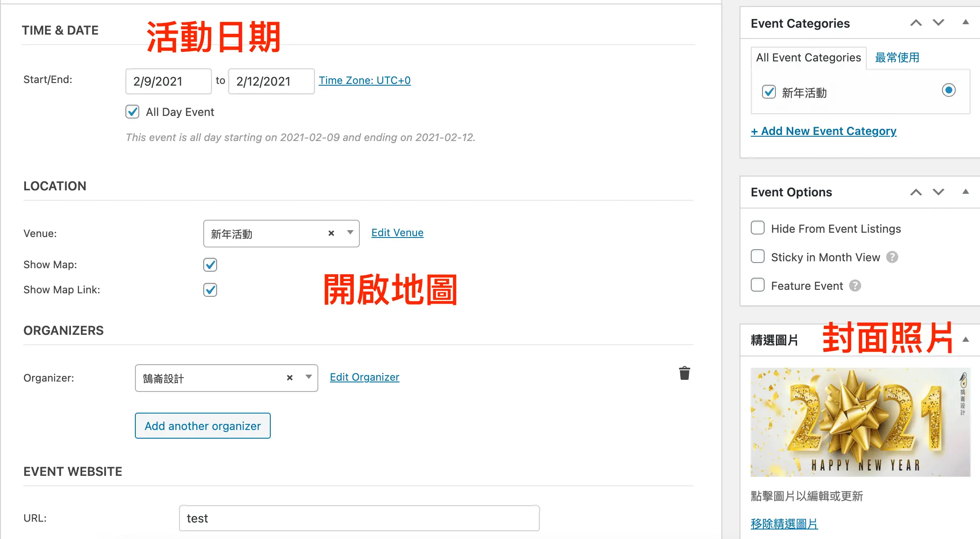Open the Venue dropdown arrow

(350, 233)
